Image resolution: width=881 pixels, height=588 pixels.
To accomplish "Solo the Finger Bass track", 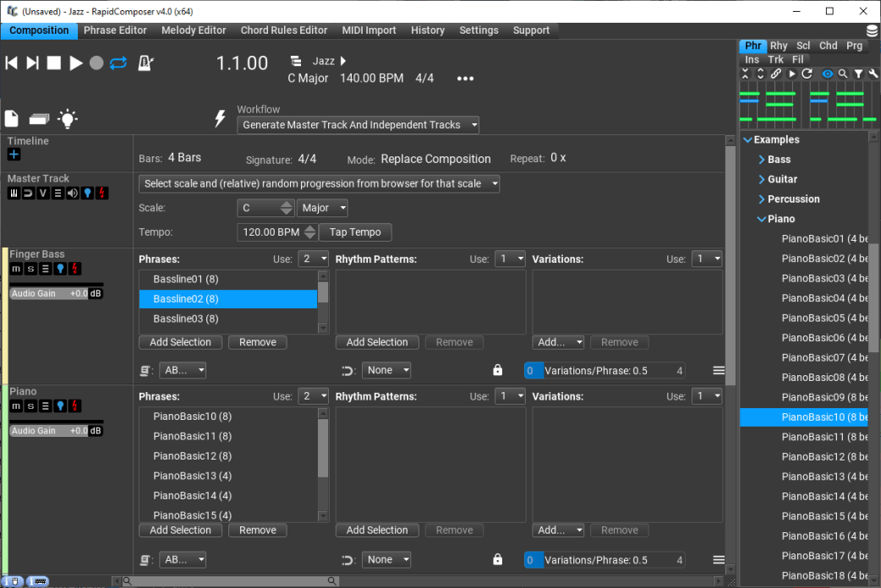I will (x=31, y=269).
